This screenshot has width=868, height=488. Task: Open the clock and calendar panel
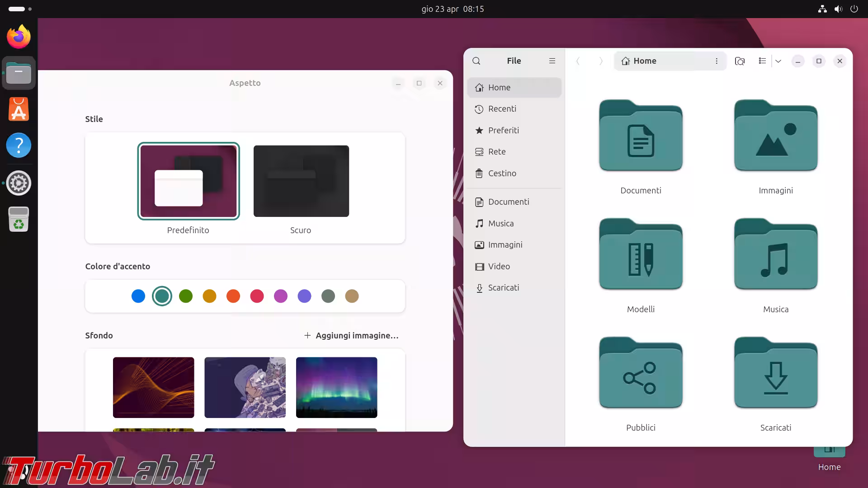tap(453, 9)
